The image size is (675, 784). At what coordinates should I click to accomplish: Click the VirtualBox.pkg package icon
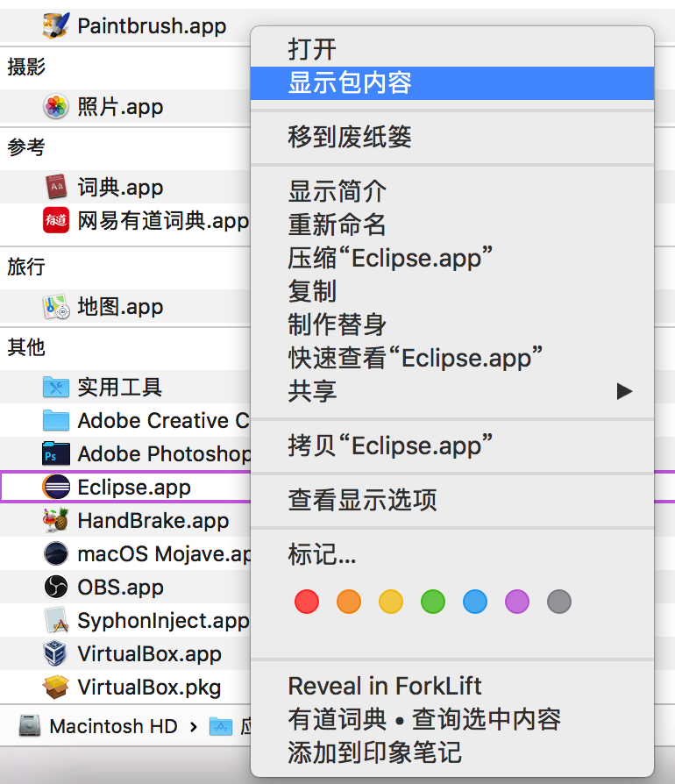pos(56,687)
